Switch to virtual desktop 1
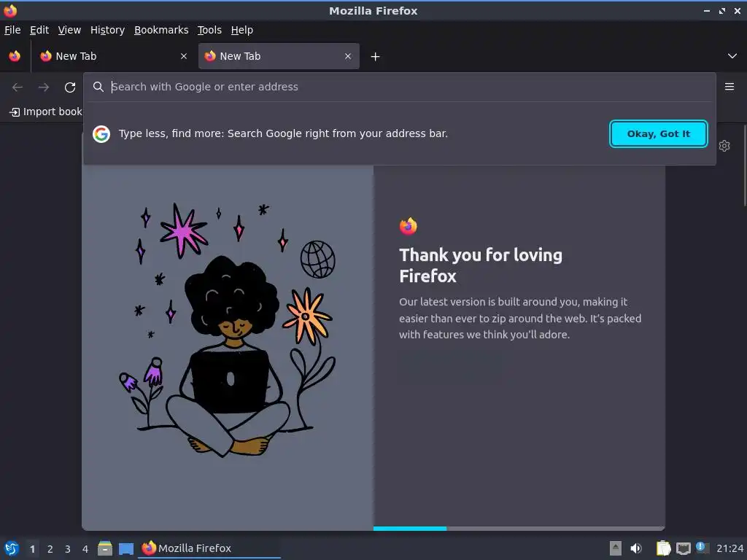 pos(32,549)
